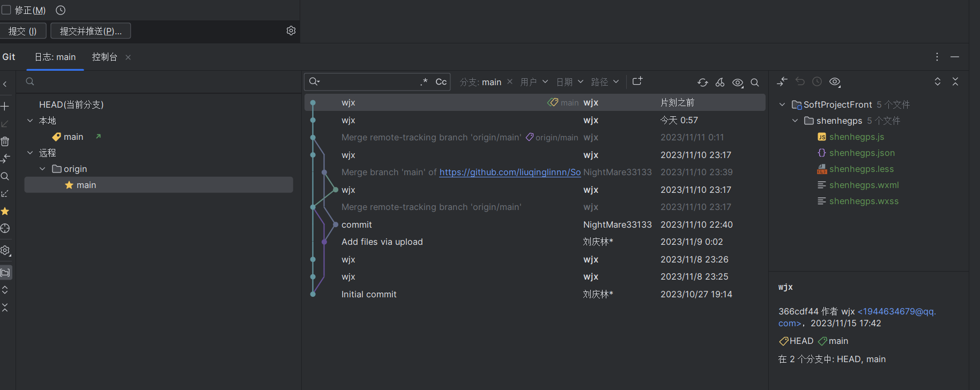This screenshot has height=390, width=980.
Task: Open the github.com link in merge commit
Action: [510, 172]
